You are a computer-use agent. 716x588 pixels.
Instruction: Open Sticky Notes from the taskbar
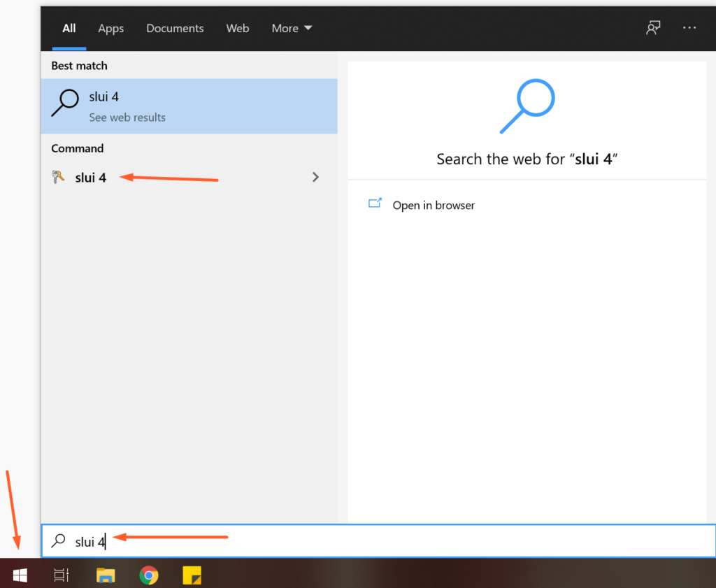192,575
